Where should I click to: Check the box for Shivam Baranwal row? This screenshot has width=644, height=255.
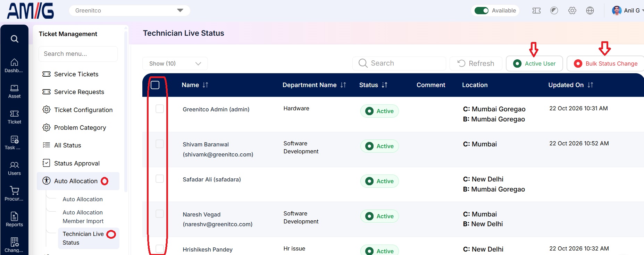[x=160, y=144]
